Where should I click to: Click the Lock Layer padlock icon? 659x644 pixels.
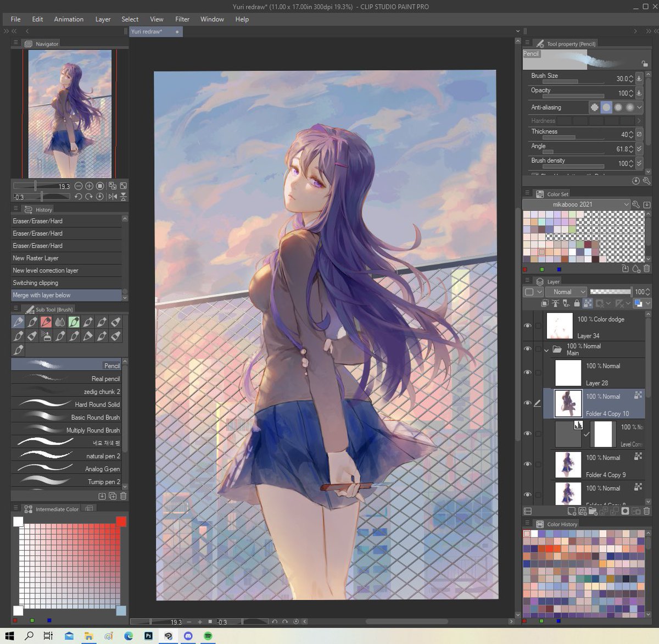tap(577, 303)
